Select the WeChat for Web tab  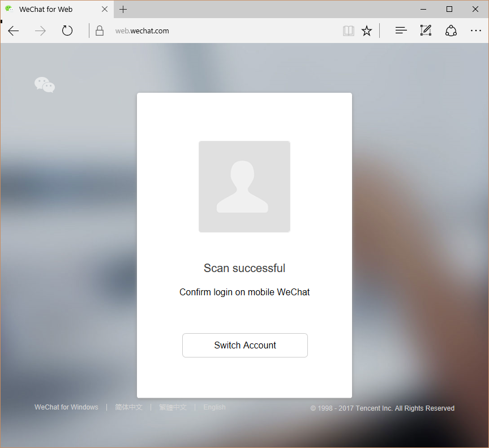tap(57, 10)
